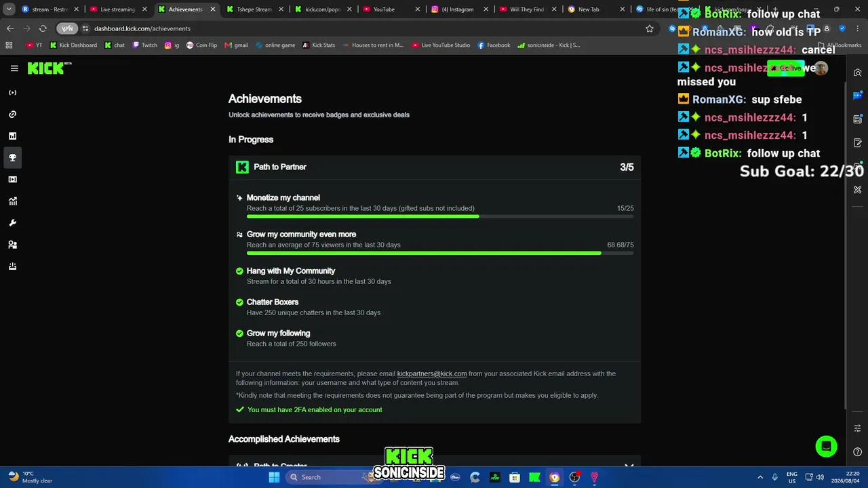Open the last icon at the sidebar bottom
Viewport: 868px width, 488px height.
pyautogui.click(x=12, y=266)
